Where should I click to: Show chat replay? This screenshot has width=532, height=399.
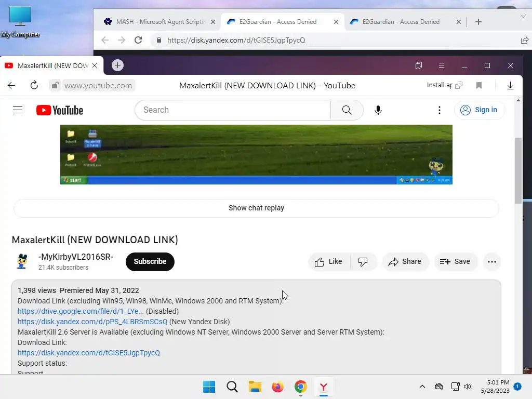pyautogui.click(x=256, y=208)
